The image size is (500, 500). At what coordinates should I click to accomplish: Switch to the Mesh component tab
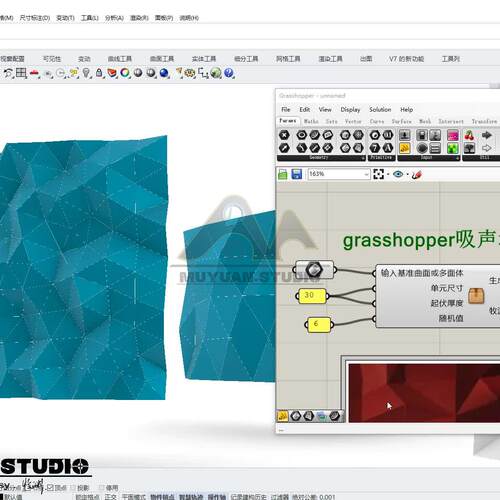pos(425,121)
